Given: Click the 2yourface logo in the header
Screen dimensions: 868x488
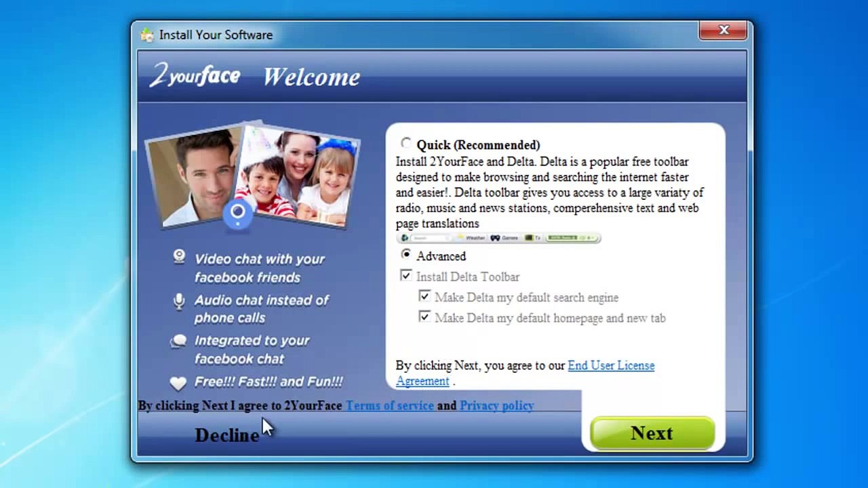Looking at the screenshot, I should click(x=195, y=75).
